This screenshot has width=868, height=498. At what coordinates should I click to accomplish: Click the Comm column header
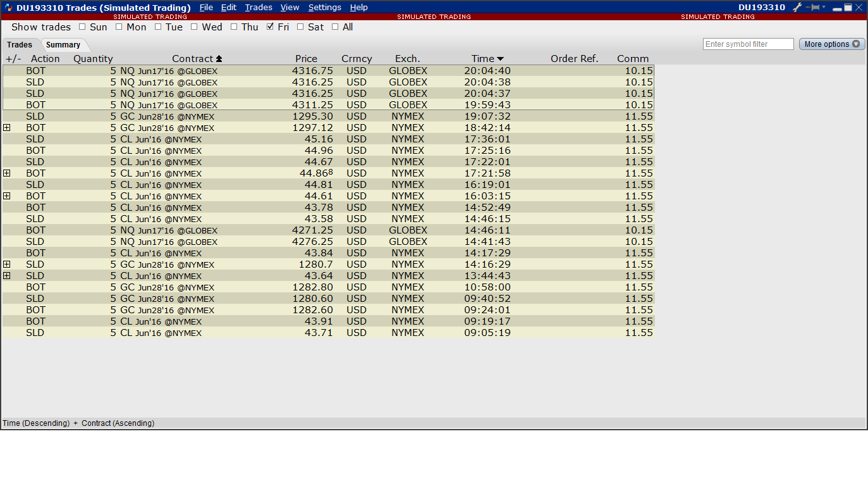pos(633,59)
